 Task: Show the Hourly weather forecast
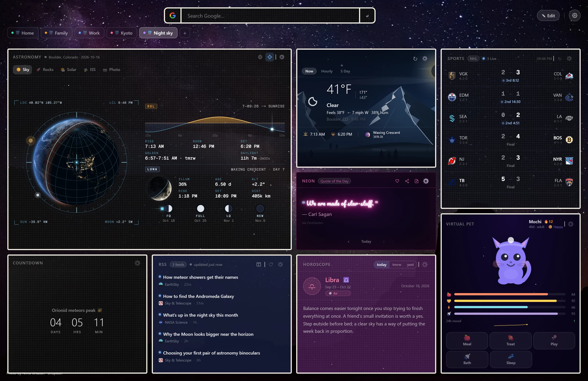327,71
